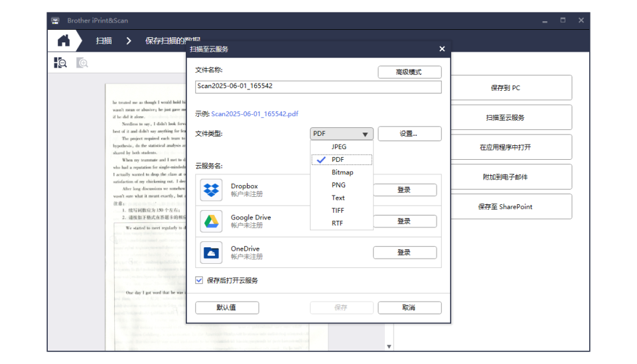The width and height of the screenshot is (637, 364).
Task: Reset settings with 默认值 button
Action: coord(227,308)
